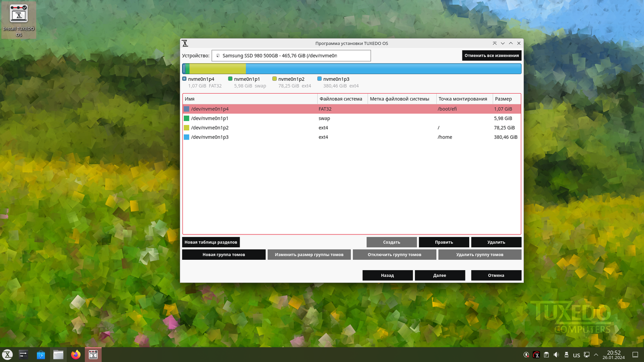The width and height of the screenshot is (644, 362).
Task: Toggle keep-above for the installer window
Action: pos(495,43)
